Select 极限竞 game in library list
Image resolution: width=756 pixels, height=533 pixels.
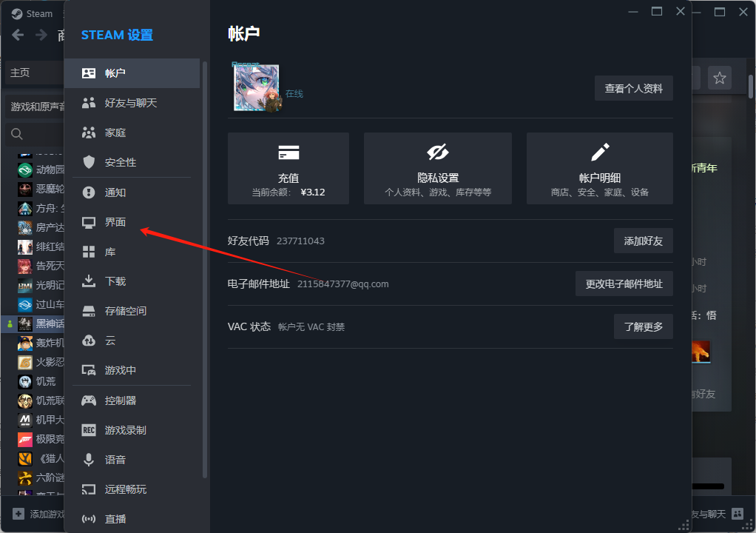click(41, 439)
